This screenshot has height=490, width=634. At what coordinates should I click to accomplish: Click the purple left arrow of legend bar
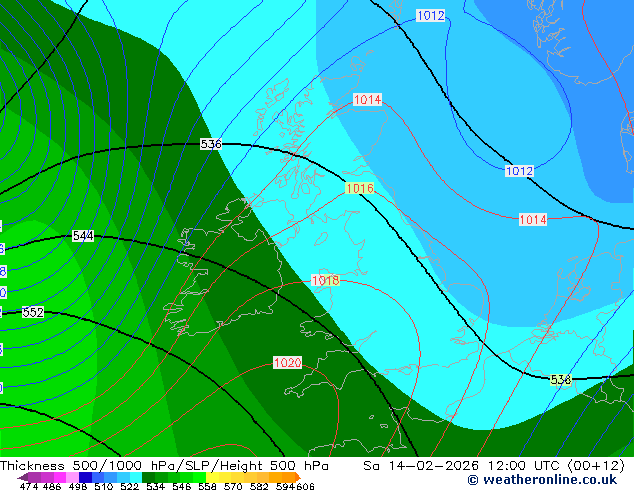click(x=22, y=477)
